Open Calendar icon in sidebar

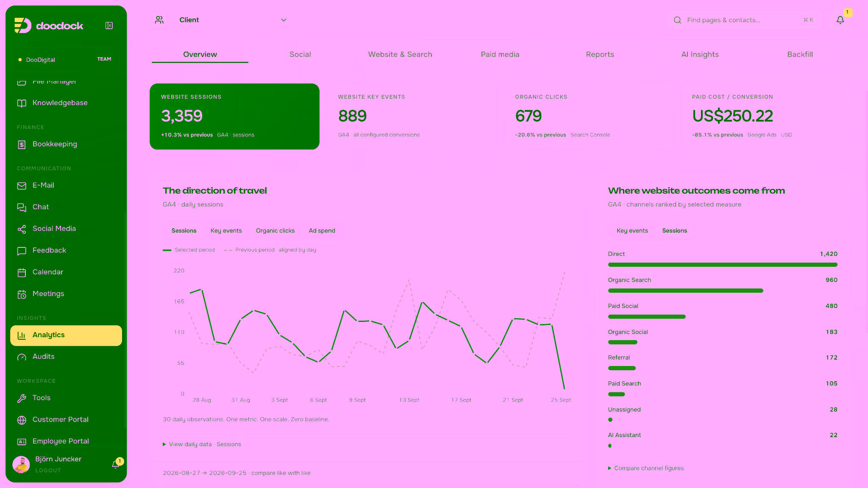(x=22, y=272)
